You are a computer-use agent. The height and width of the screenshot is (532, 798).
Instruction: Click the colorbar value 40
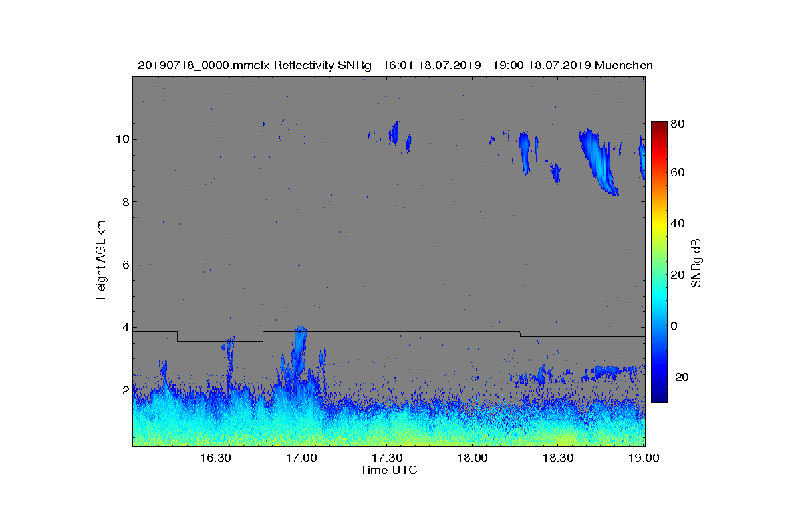coord(678,224)
